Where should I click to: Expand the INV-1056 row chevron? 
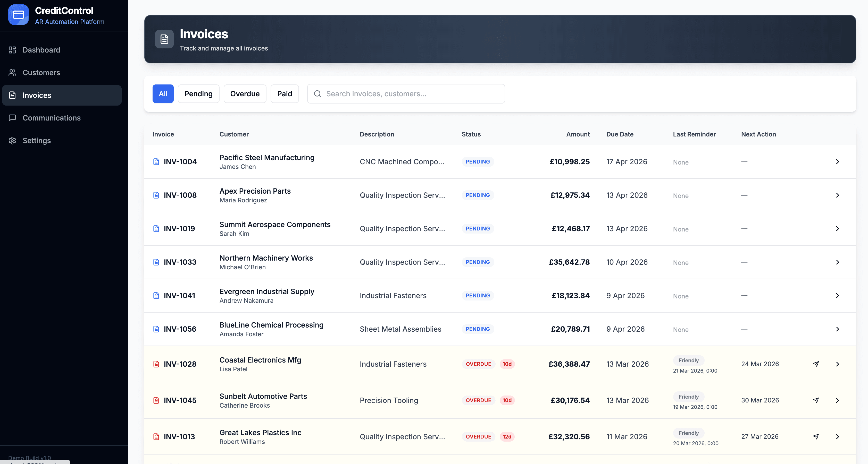coord(838,329)
